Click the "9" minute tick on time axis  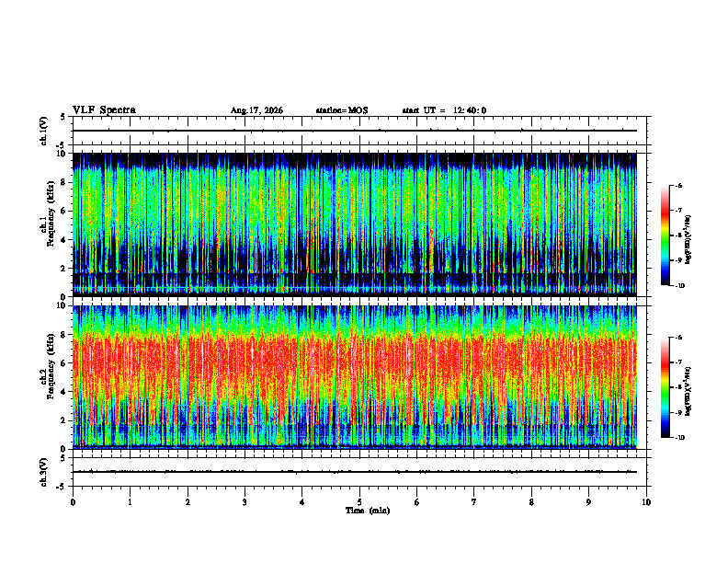click(x=588, y=502)
